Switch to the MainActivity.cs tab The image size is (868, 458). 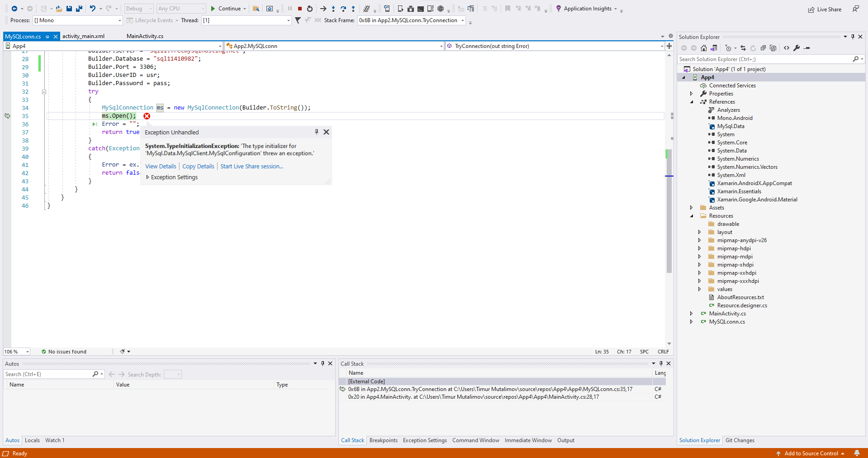tap(145, 36)
